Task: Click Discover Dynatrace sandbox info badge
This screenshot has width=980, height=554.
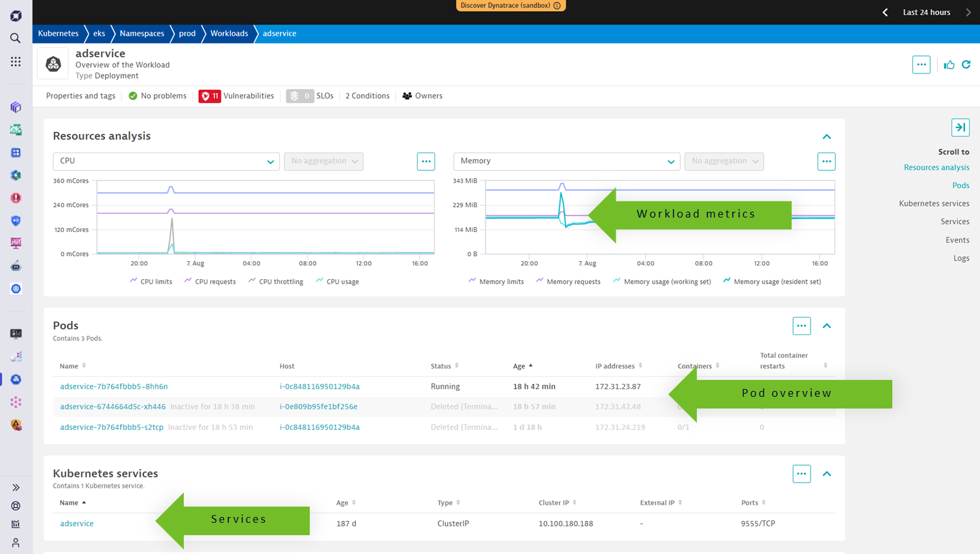Action: [510, 5]
